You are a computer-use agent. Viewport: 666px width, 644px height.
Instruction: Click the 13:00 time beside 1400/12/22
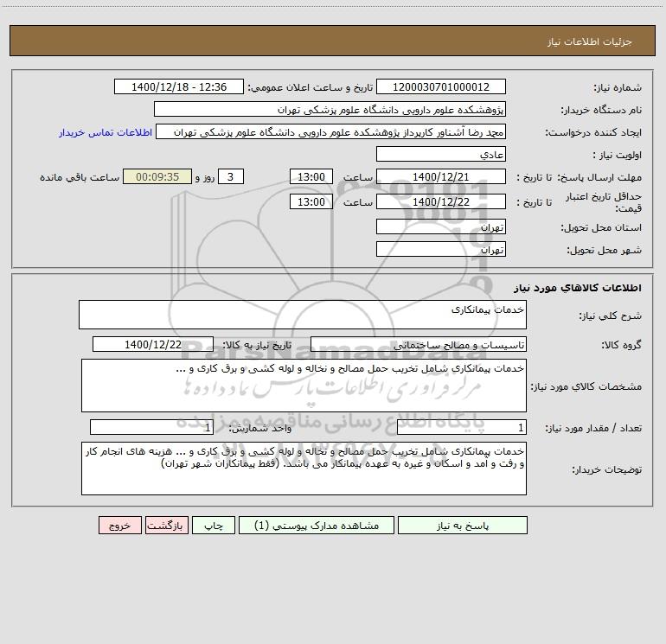pyautogui.click(x=311, y=201)
